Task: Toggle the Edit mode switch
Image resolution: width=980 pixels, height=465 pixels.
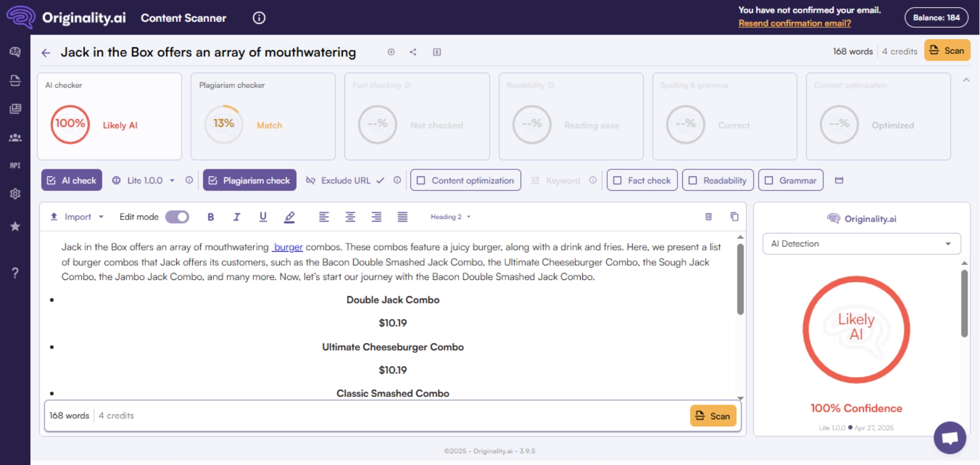Action: click(177, 217)
